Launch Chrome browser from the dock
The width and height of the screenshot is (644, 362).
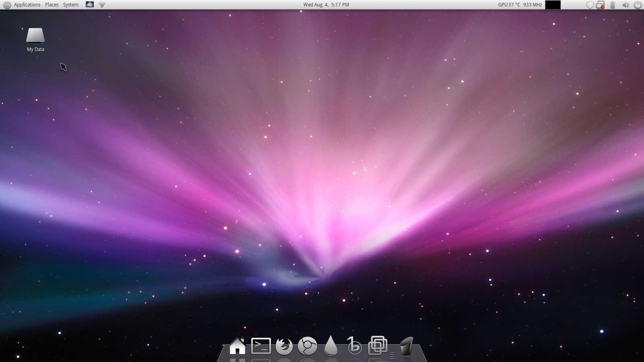click(308, 346)
